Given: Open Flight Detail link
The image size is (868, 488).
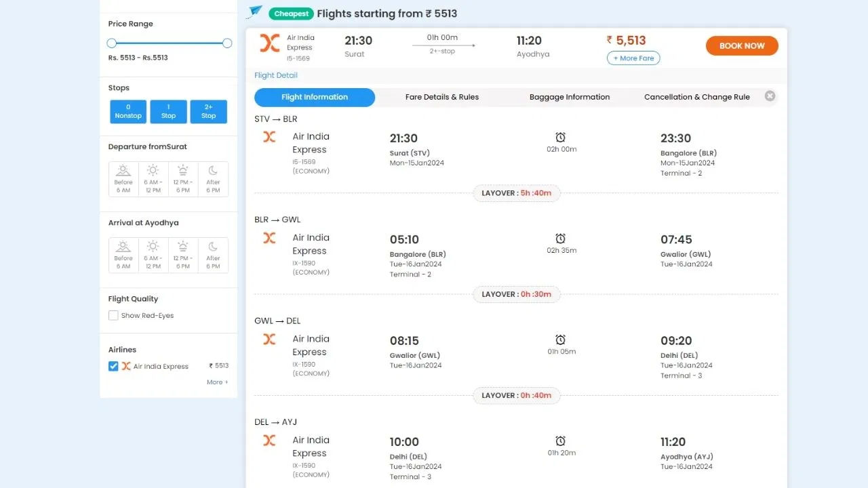Looking at the screenshot, I should click(x=276, y=75).
